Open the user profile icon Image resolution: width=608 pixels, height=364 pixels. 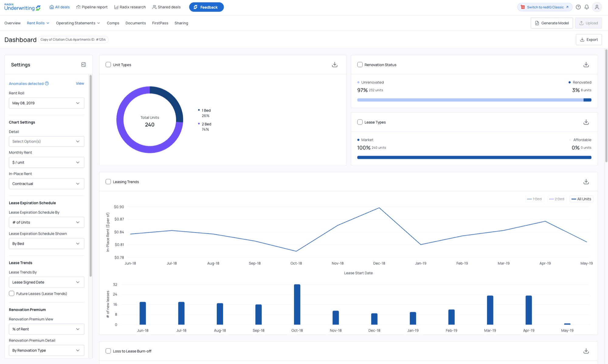(597, 7)
